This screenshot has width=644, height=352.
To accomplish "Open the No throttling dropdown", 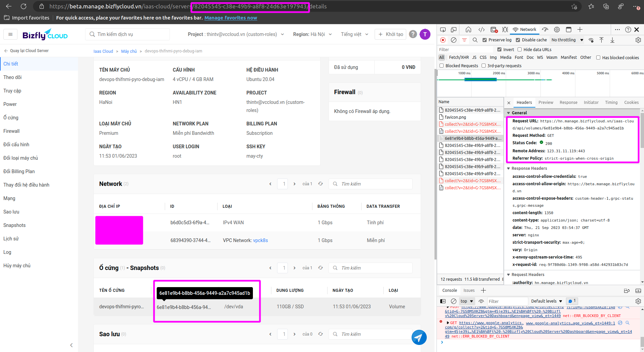I will point(567,40).
